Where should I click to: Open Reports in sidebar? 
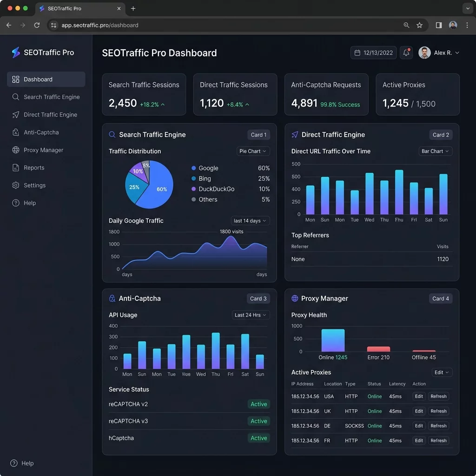(x=46, y=167)
